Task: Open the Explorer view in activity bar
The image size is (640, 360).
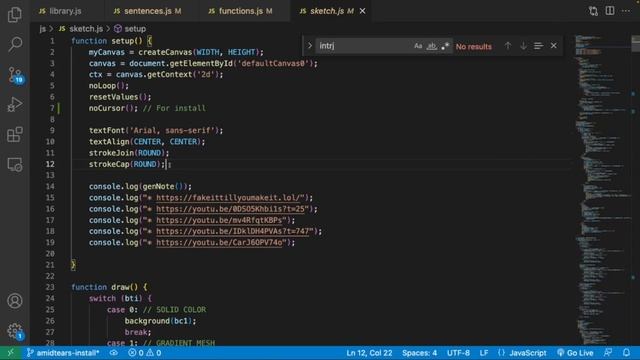Action: click(15, 15)
